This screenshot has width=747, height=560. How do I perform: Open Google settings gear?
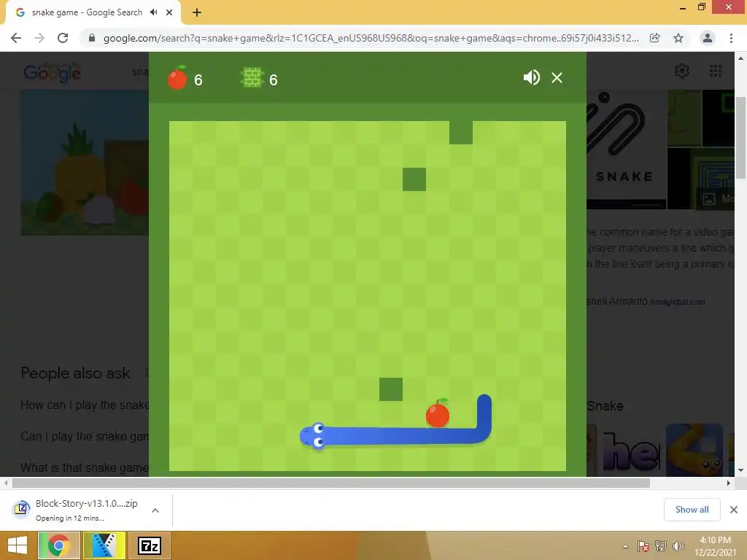click(x=682, y=71)
